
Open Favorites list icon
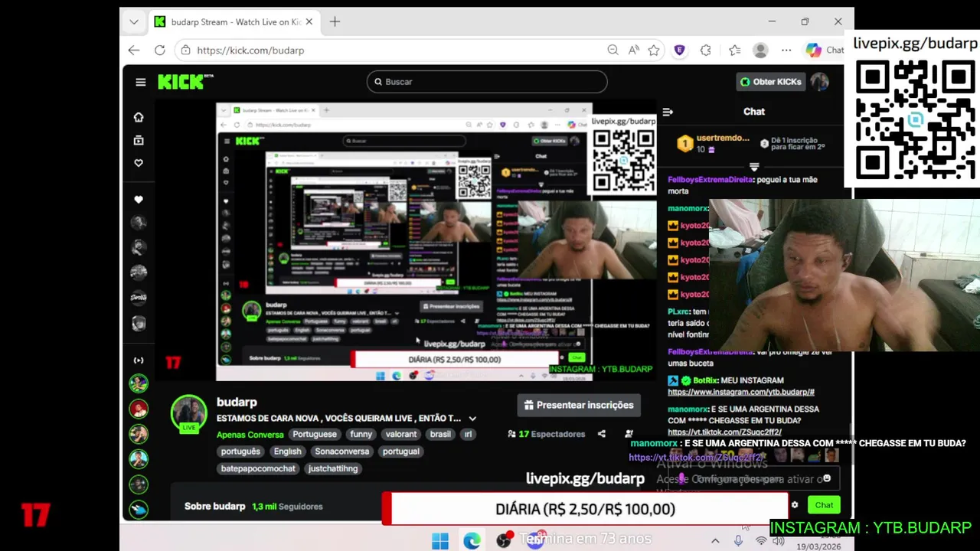(734, 51)
